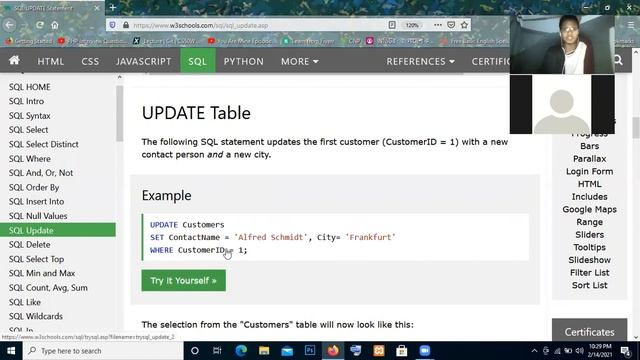Save page to Pocket icon
The height and width of the screenshot is (360, 640).
[451, 25]
